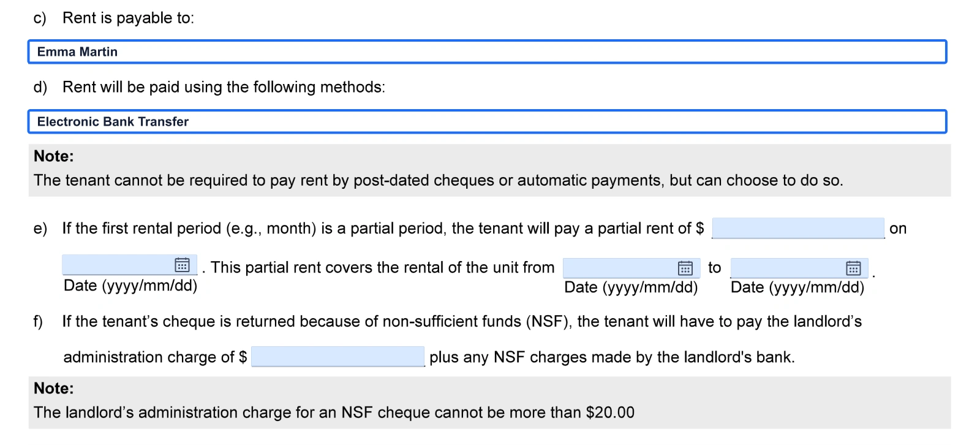
Task: Open the calendar picker for the rental period start date
Action: (x=686, y=267)
